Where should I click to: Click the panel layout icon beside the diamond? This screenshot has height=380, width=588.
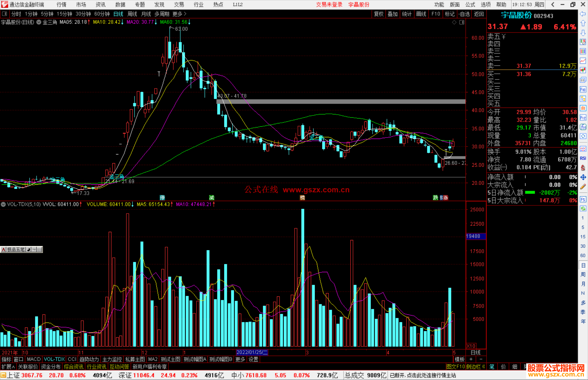coord(462,22)
